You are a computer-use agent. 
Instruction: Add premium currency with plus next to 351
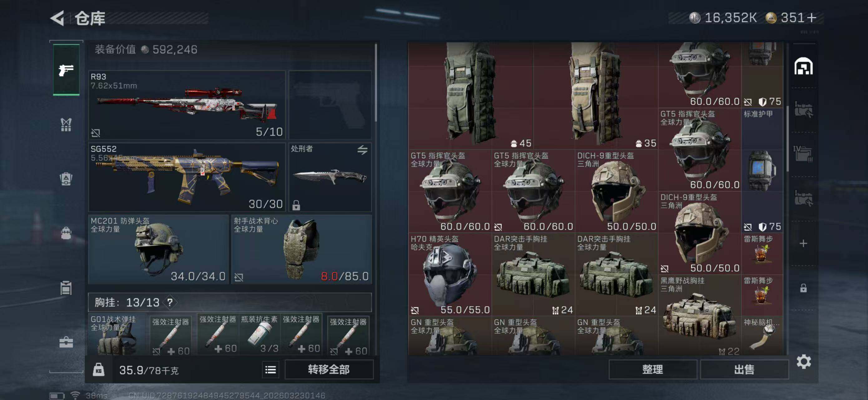812,17
